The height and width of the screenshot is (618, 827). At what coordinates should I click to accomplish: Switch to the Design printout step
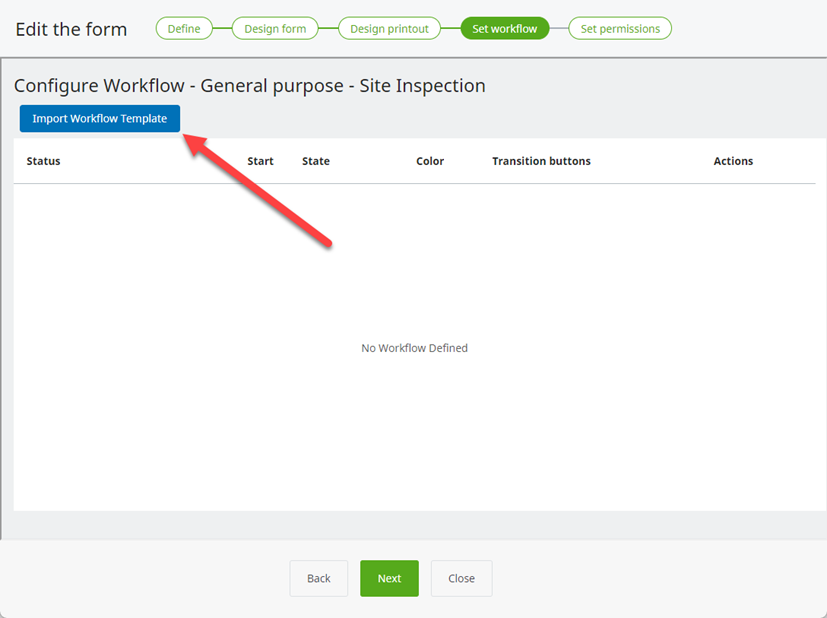pos(389,28)
